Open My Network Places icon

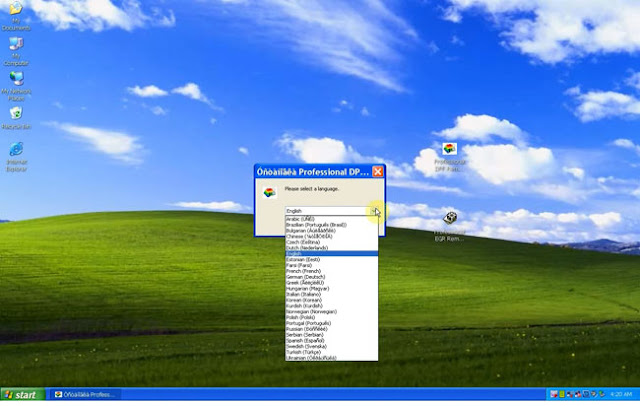(16, 85)
